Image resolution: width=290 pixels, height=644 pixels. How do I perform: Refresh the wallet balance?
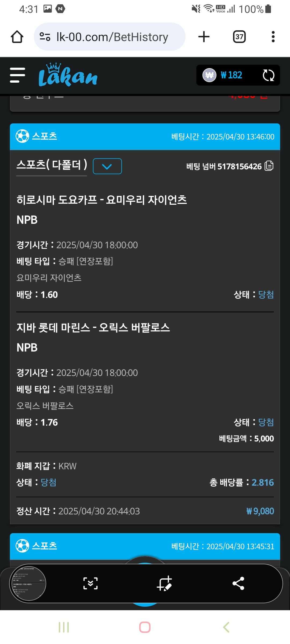click(x=268, y=75)
